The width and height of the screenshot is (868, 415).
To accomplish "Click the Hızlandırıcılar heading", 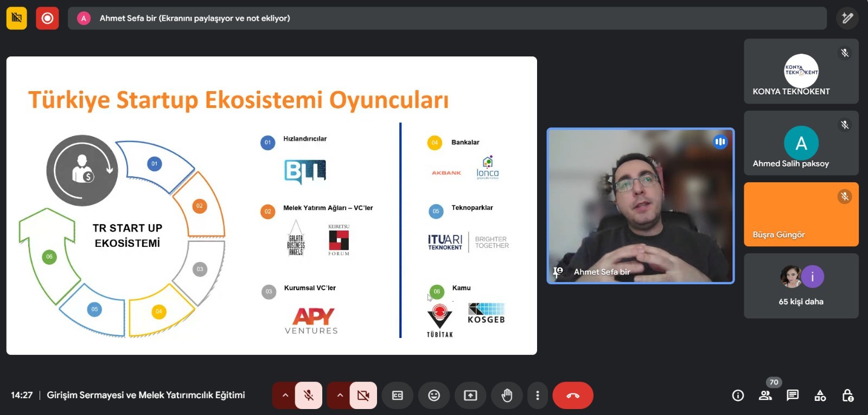I will 305,139.
